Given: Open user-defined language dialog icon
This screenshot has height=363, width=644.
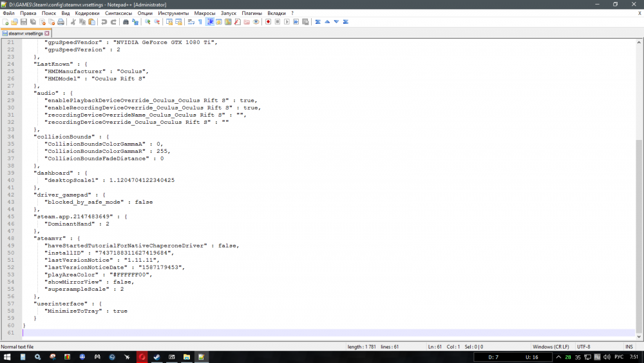Looking at the screenshot, I should point(219,22).
